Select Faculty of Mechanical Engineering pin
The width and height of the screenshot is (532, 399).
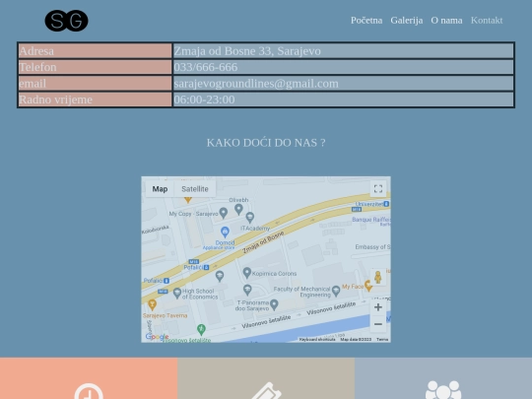pyautogui.click(x=336, y=291)
